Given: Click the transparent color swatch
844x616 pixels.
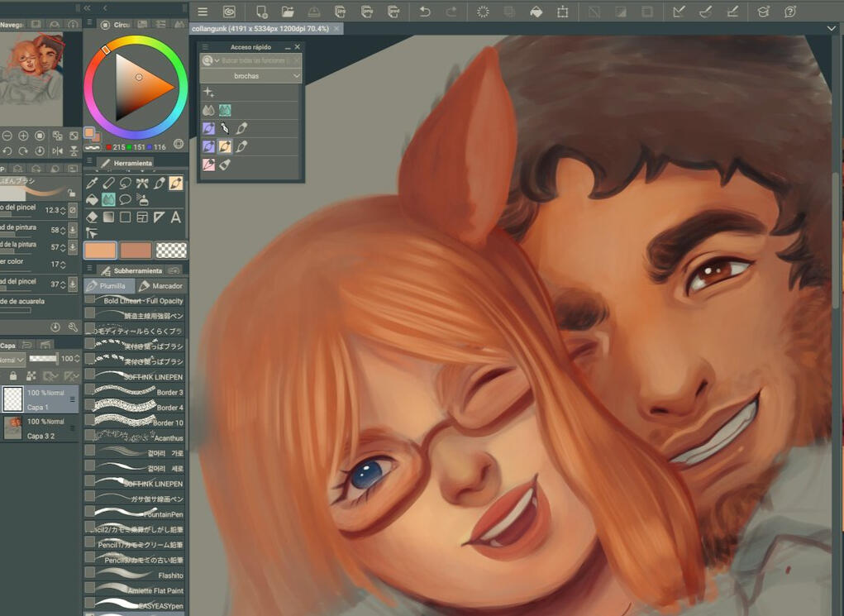Looking at the screenshot, I should pyautogui.click(x=171, y=250).
